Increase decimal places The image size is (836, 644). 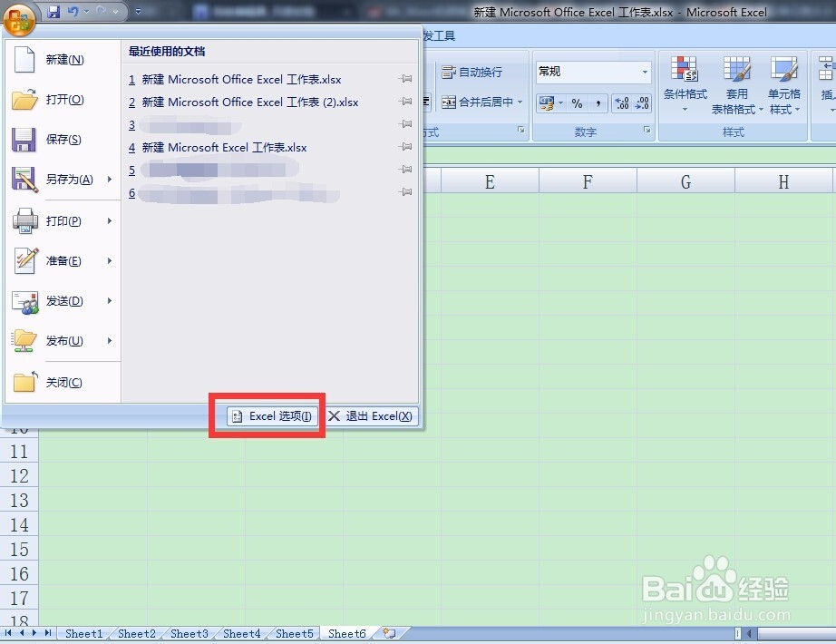pos(622,103)
